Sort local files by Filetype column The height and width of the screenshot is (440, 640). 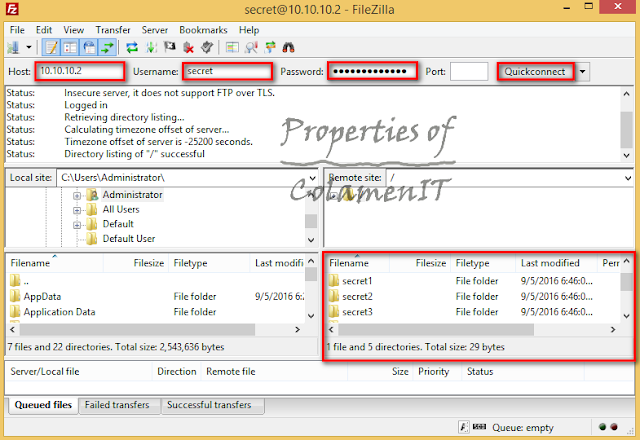(209, 263)
